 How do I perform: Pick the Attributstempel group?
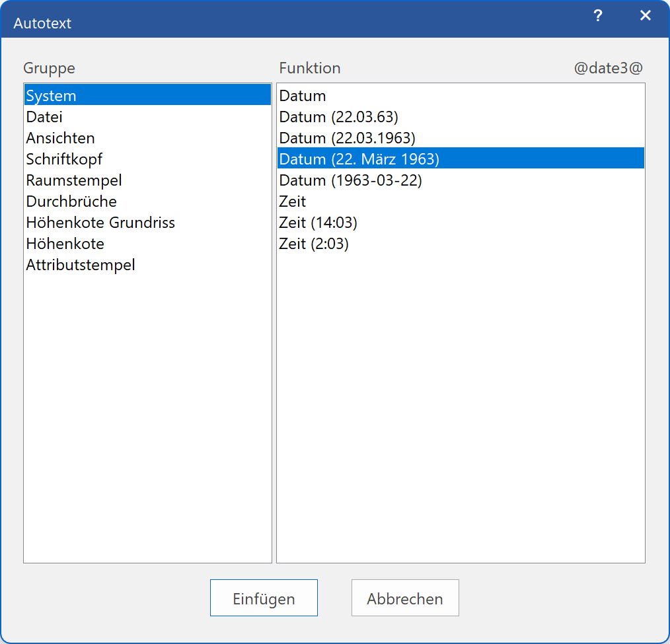click(81, 265)
